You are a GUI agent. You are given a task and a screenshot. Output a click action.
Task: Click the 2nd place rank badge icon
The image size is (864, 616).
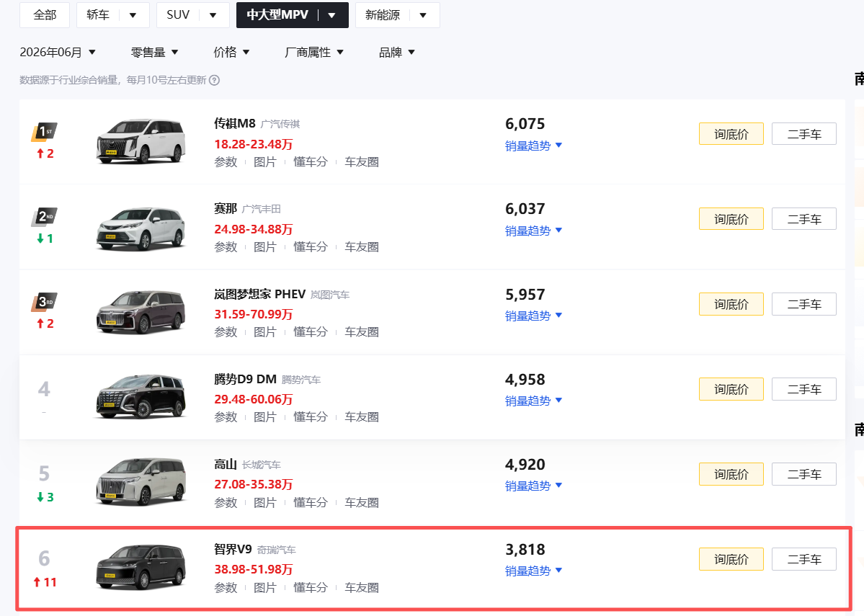[x=44, y=217]
